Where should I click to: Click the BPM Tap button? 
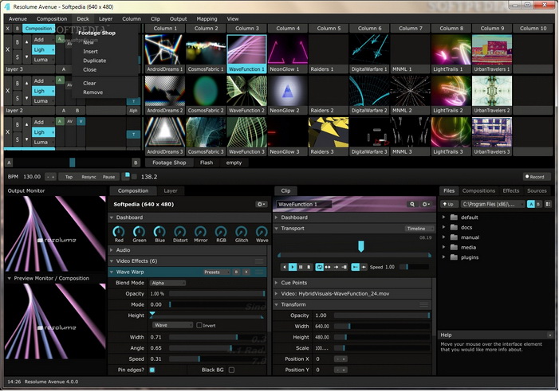tap(69, 177)
